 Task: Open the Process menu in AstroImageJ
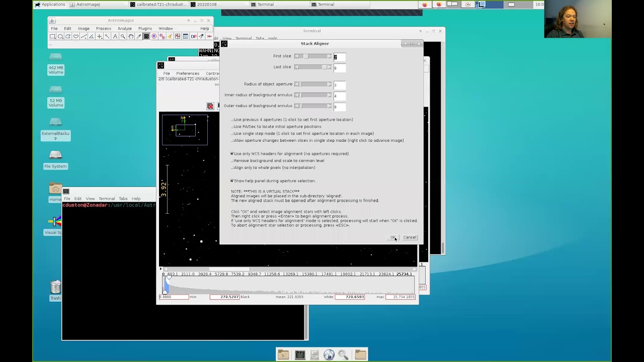tap(103, 29)
